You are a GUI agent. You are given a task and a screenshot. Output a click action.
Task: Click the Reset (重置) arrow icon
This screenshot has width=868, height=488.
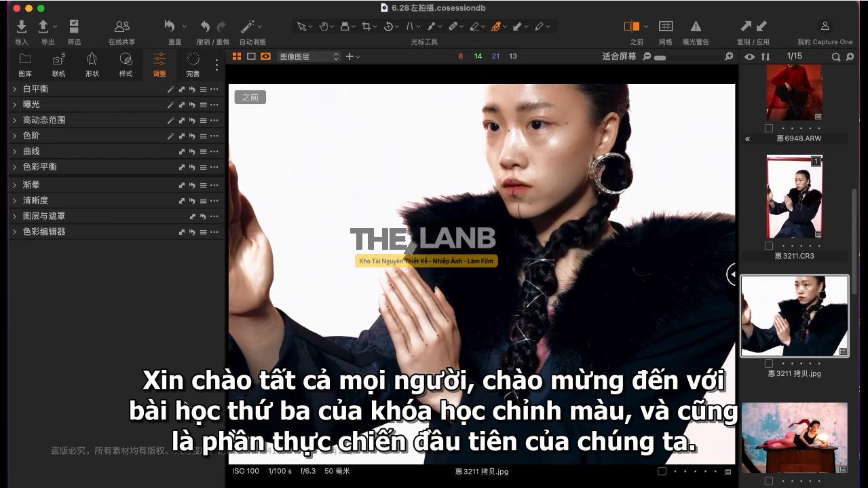pyautogui.click(x=170, y=26)
